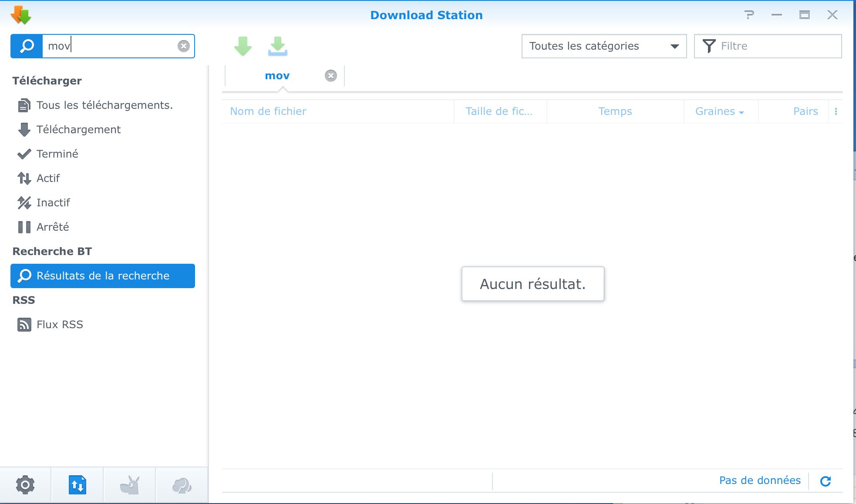Click the Arrêté pause icon
The image size is (856, 504).
coord(24,227)
